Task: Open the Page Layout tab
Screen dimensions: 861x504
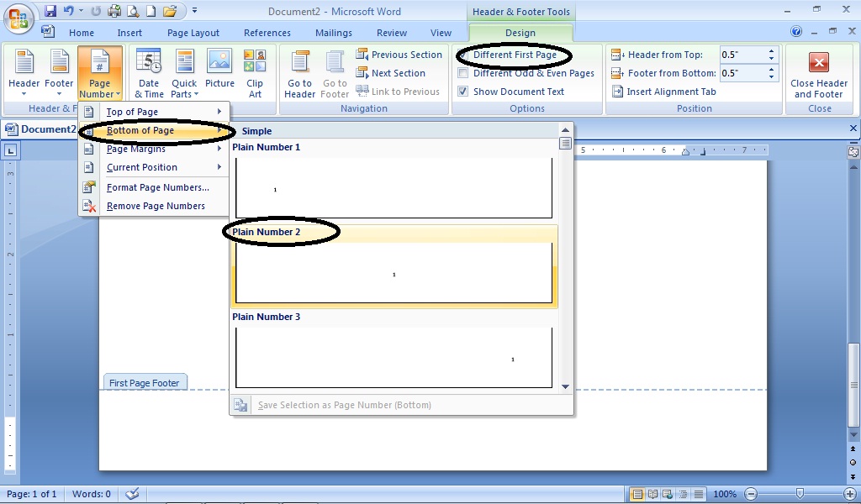Action: [x=193, y=33]
